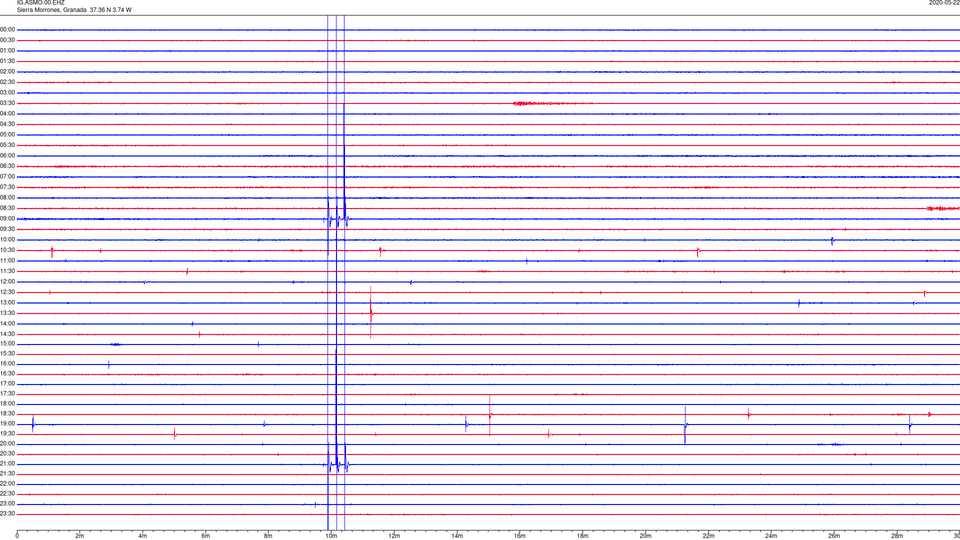Select the 05:30 row label

(7, 144)
